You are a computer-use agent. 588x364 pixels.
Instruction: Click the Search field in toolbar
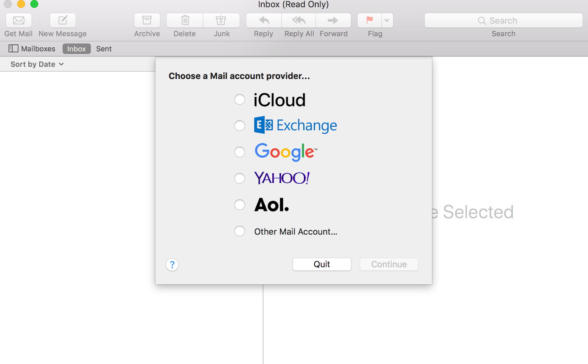[x=503, y=21]
